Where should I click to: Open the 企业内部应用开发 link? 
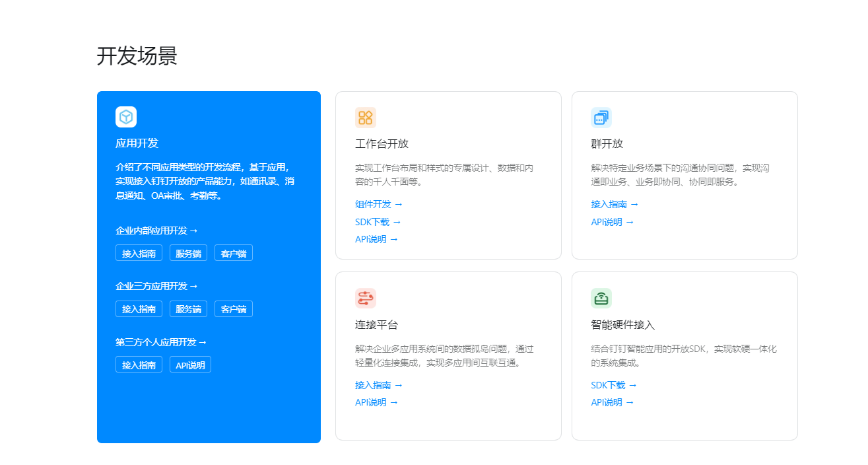pos(156,231)
